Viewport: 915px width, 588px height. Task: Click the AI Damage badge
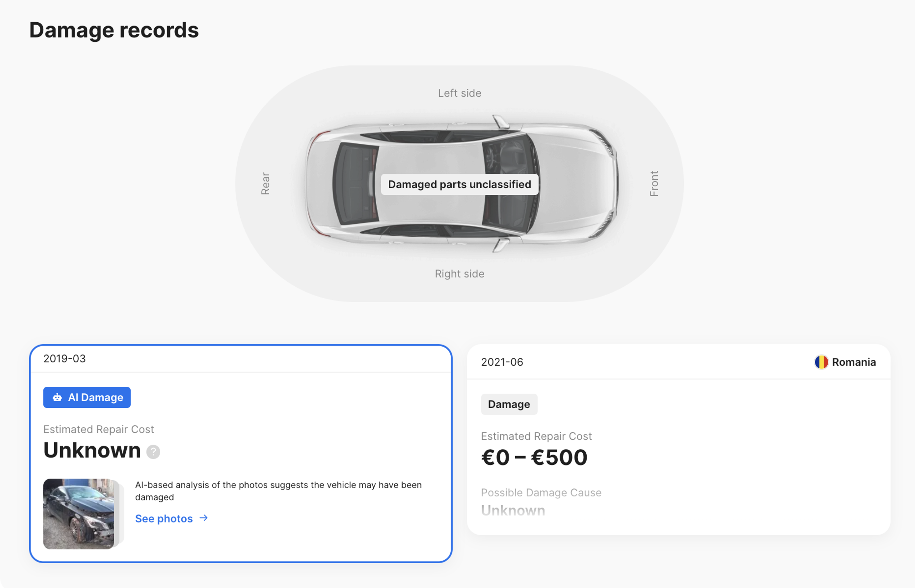pyautogui.click(x=87, y=397)
